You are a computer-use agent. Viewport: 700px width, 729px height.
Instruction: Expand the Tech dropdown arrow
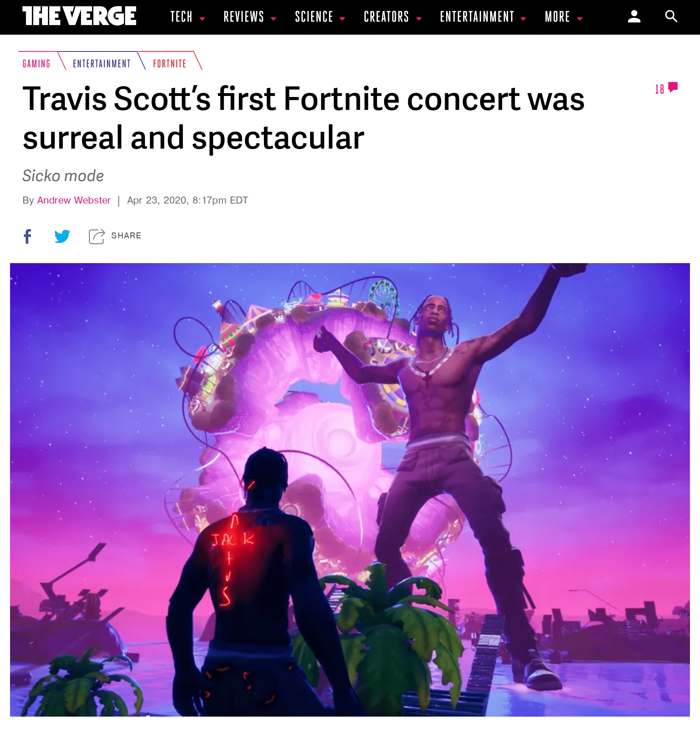pyautogui.click(x=202, y=19)
